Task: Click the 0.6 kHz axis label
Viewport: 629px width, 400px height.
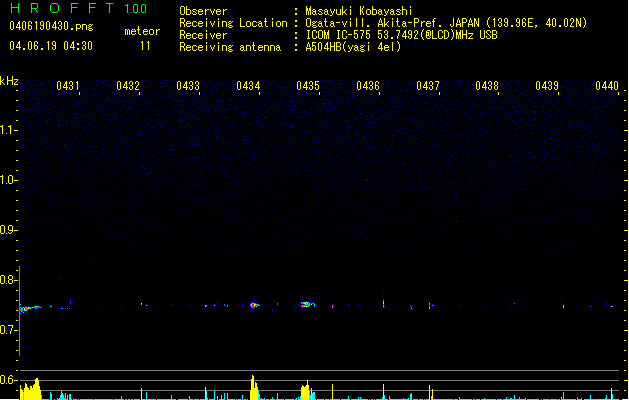Action: pyautogui.click(x=8, y=380)
